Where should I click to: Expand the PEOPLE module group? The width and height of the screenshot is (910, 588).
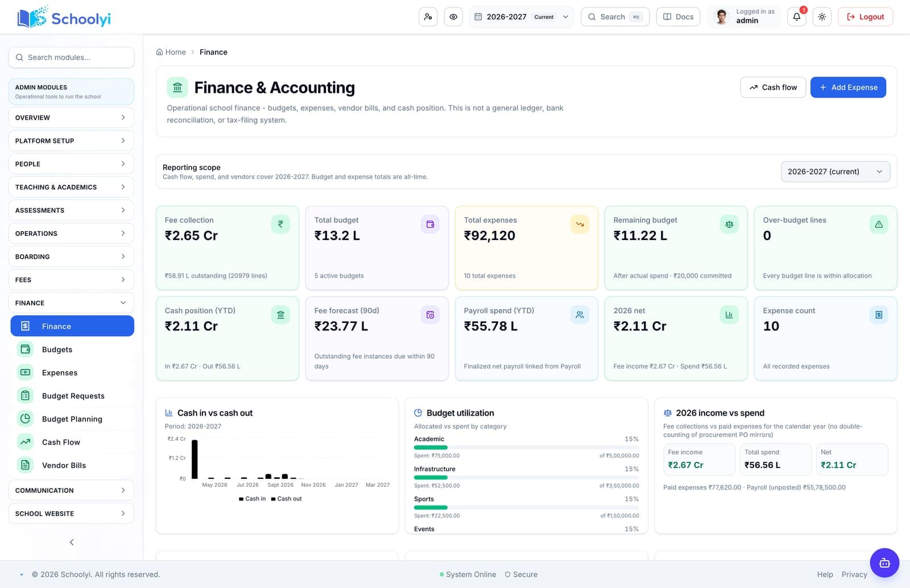(71, 164)
